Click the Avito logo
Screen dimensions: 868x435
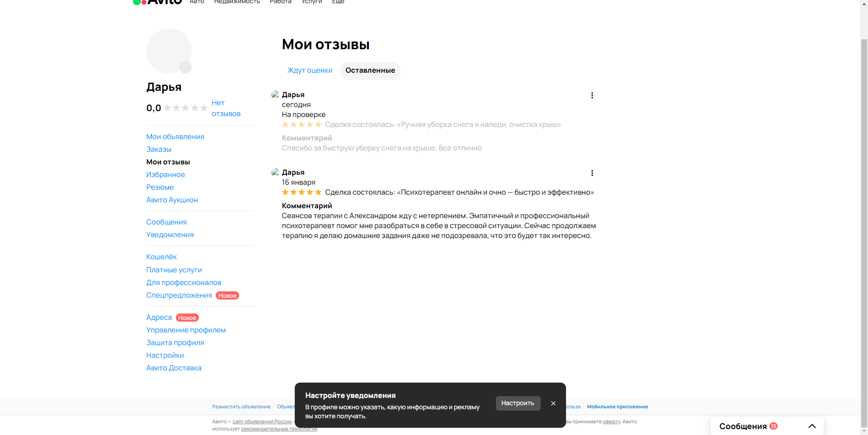[x=157, y=1]
